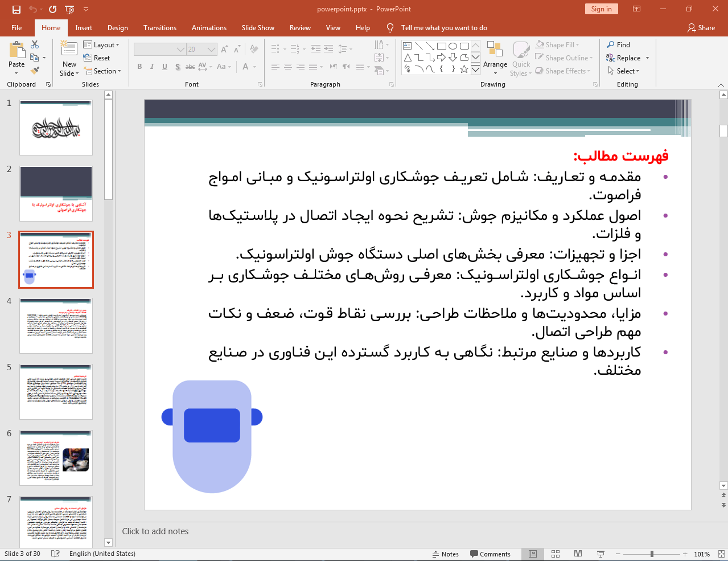Open the Slide Show menu tab

257,27
